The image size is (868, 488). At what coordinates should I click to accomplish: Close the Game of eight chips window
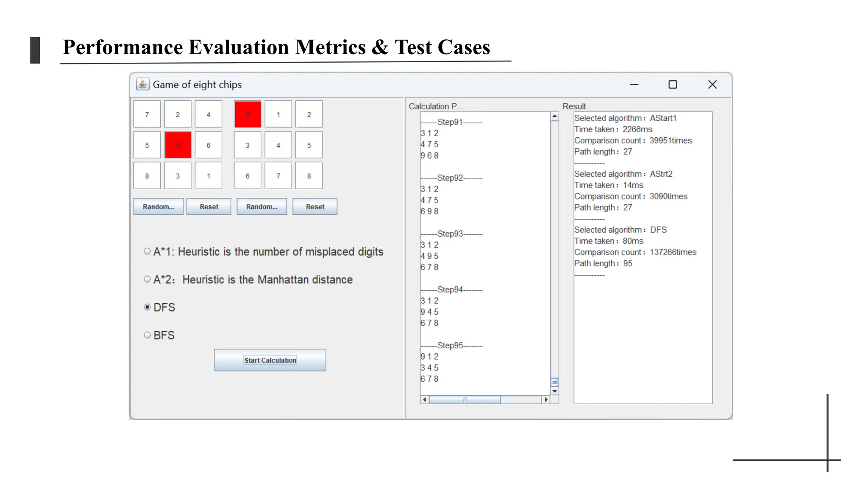pos(712,84)
